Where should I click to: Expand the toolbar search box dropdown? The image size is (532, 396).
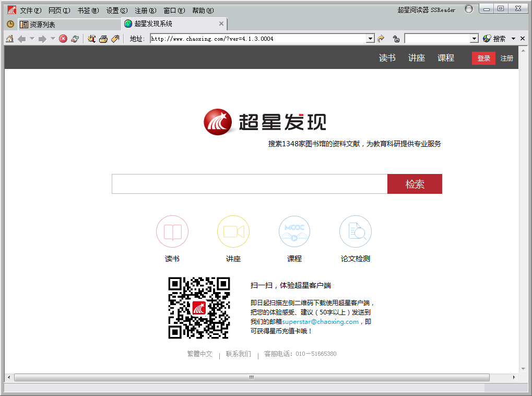(x=474, y=39)
